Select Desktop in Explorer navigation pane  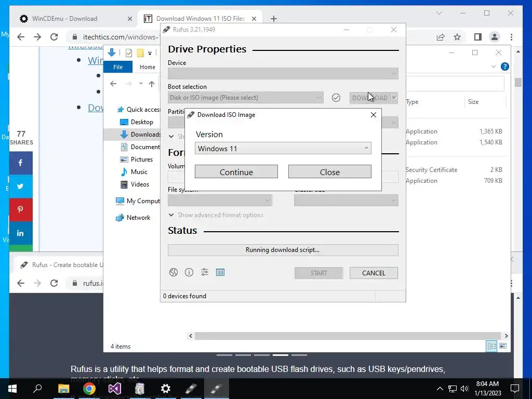141,122
